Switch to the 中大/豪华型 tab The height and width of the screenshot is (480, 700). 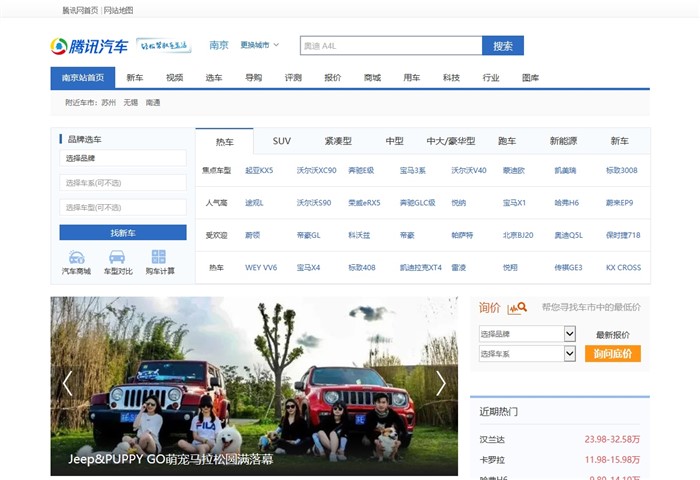click(x=451, y=141)
